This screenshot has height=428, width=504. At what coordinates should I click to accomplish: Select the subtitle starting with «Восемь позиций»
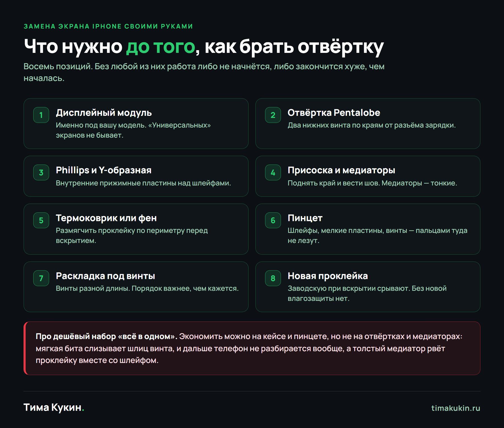[204, 72]
